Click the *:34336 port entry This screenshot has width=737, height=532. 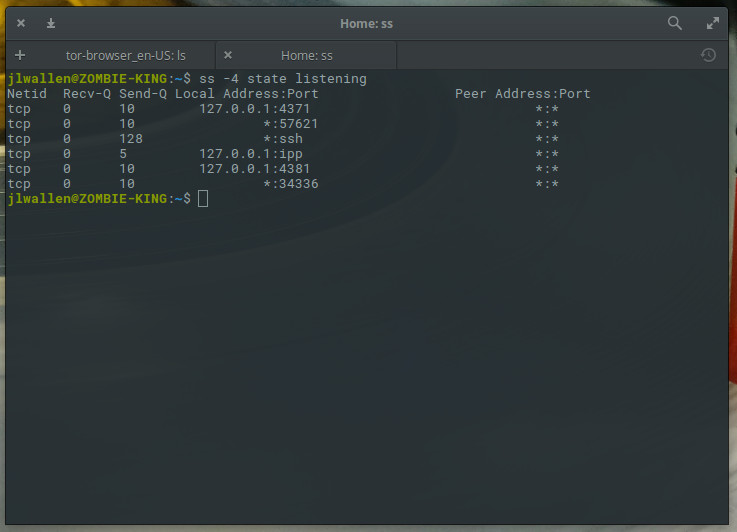point(290,184)
